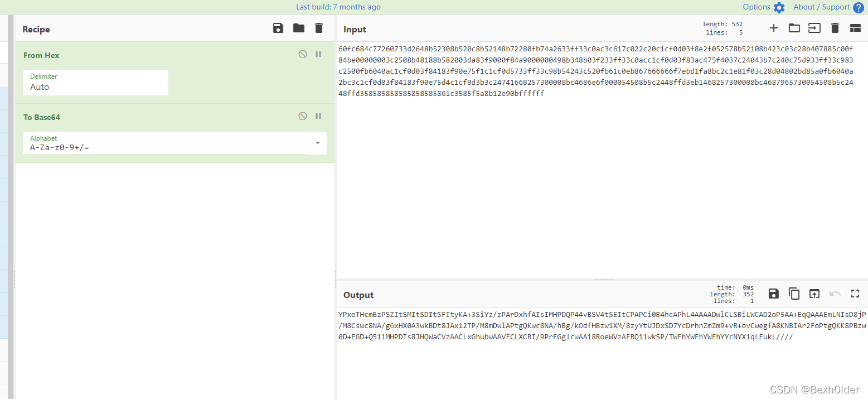Add a new input tab

773,28
